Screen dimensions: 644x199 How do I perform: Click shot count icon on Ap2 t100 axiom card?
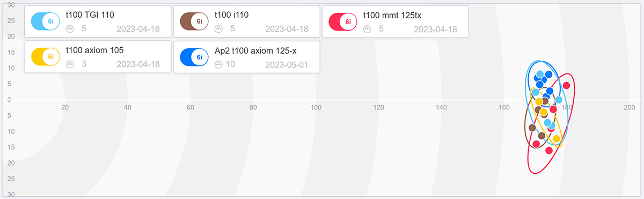(x=218, y=64)
